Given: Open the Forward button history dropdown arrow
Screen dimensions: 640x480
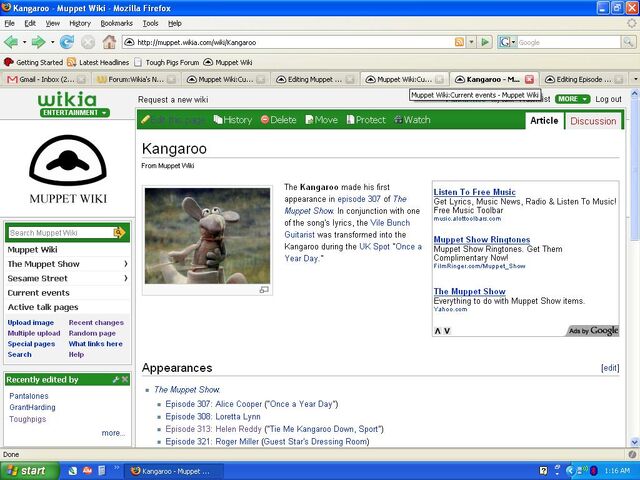Looking at the screenshot, I should coord(52,42).
